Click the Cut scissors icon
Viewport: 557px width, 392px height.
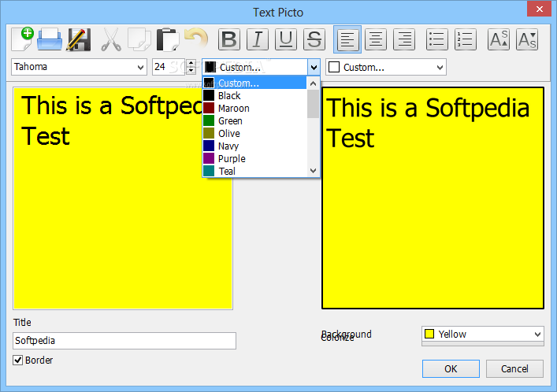[x=111, y=39]
